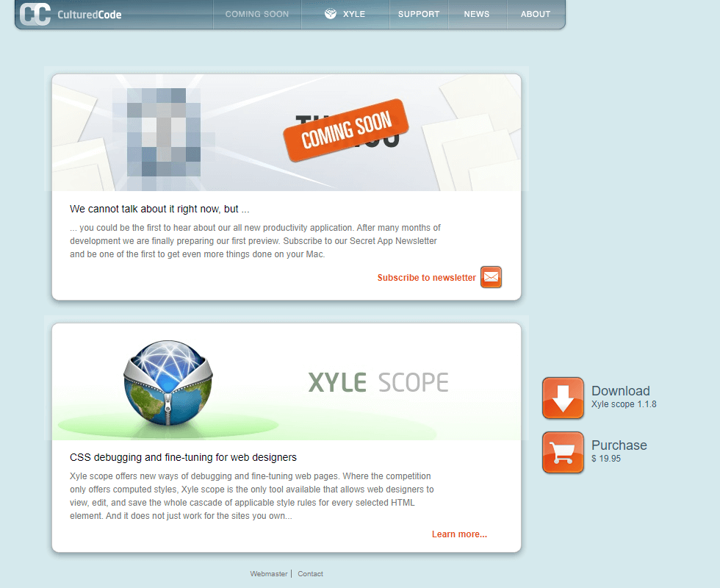Click the CulturedCode CC logo
720x588 pixels.
[35, 14]
